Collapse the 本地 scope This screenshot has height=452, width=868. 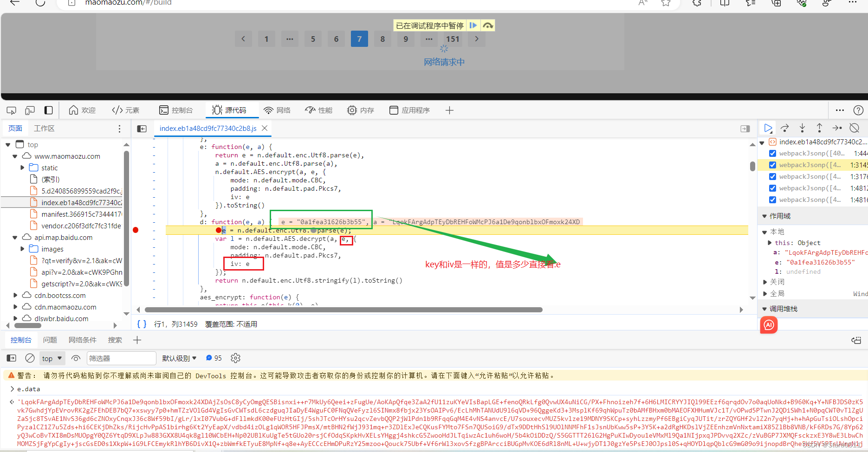point(764,232)
